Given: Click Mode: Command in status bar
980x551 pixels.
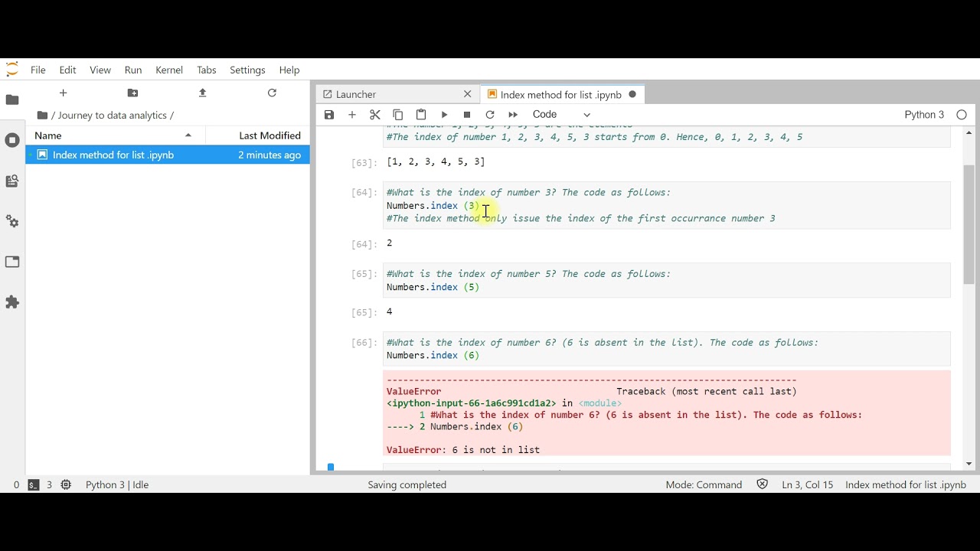Looking at the screenshot, I should 704,484.
